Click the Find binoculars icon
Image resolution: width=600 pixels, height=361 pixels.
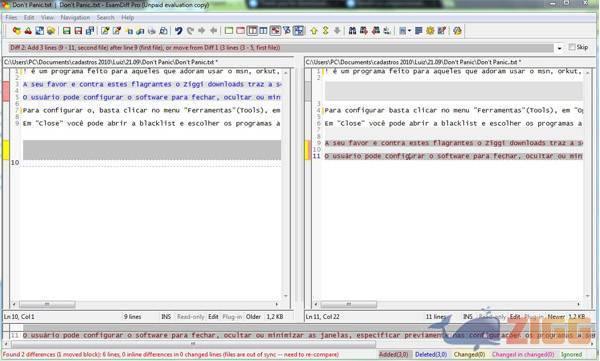tap(352, 31)
